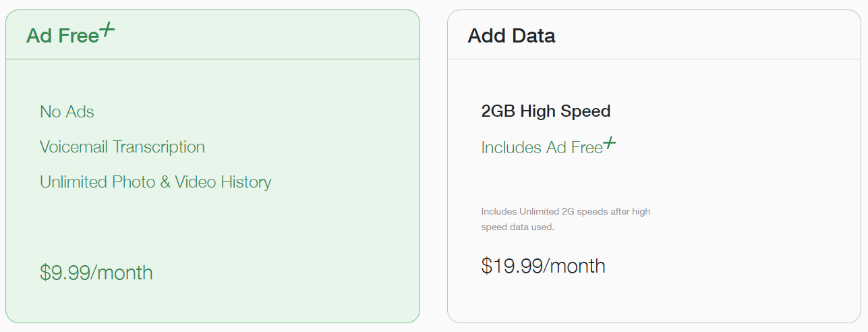
Task: Select the Voicemail Transcription feature line
Action: click(x=122, y=147)
